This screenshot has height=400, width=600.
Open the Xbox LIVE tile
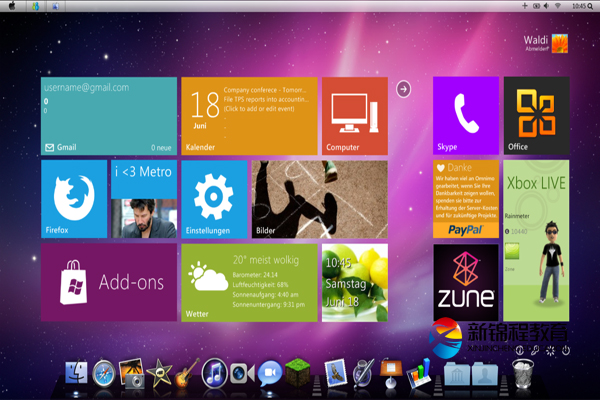[536, 240]
